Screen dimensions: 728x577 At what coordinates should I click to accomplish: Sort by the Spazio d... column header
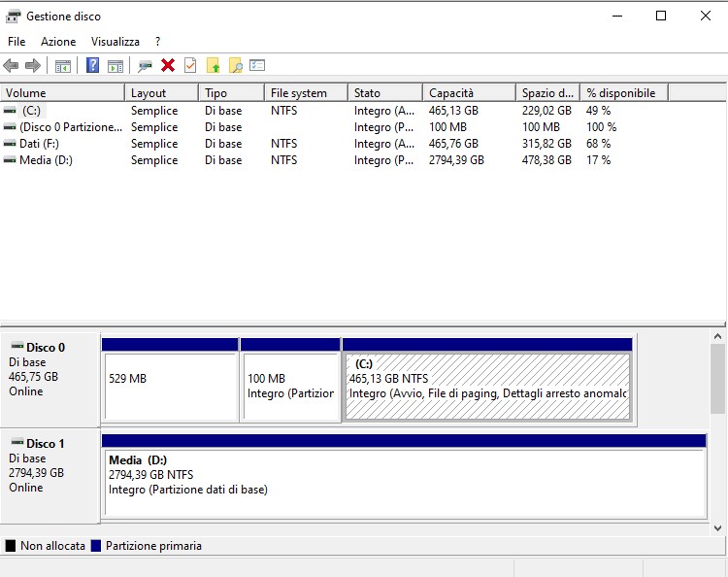(548, 93)
